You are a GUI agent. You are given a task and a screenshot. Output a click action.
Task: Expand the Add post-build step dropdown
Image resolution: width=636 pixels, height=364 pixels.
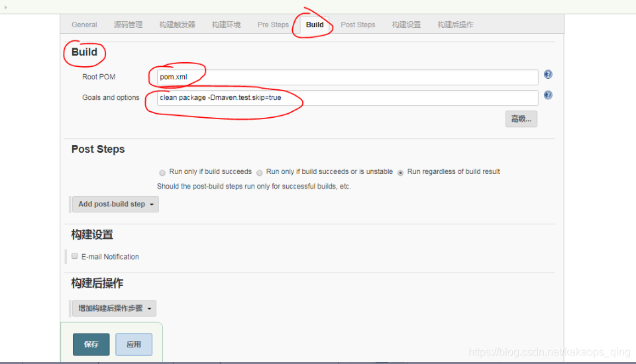click(x=116, y=204)
